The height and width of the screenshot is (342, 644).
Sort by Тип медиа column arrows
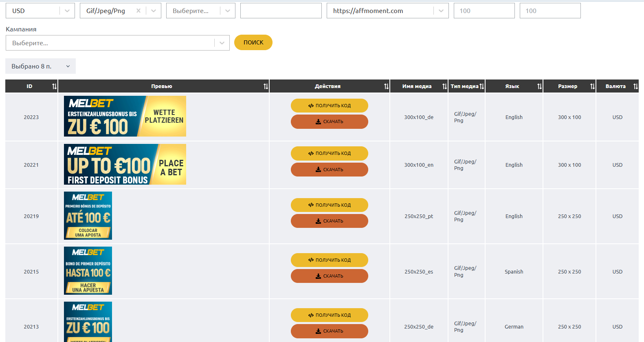[x=482, y=86]
